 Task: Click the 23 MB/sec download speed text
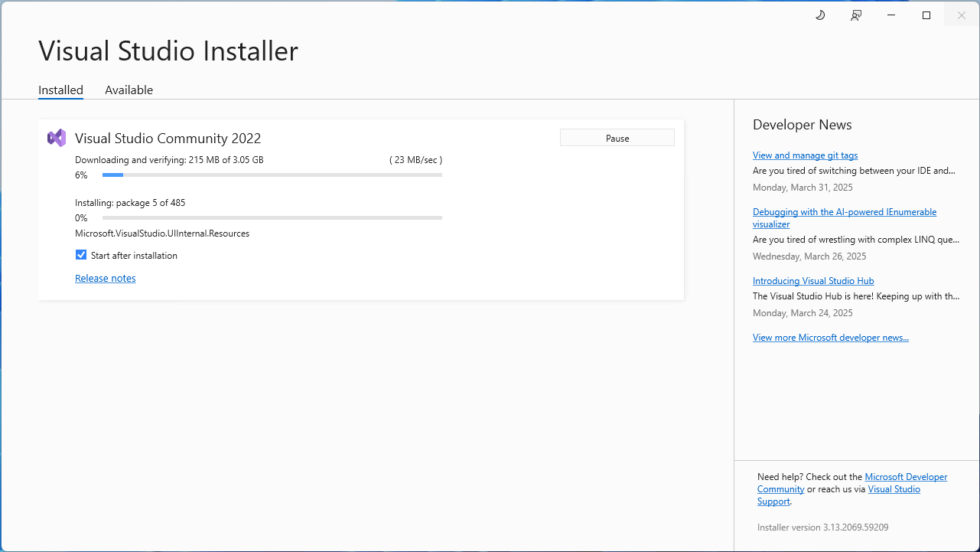tap(416, 160)
